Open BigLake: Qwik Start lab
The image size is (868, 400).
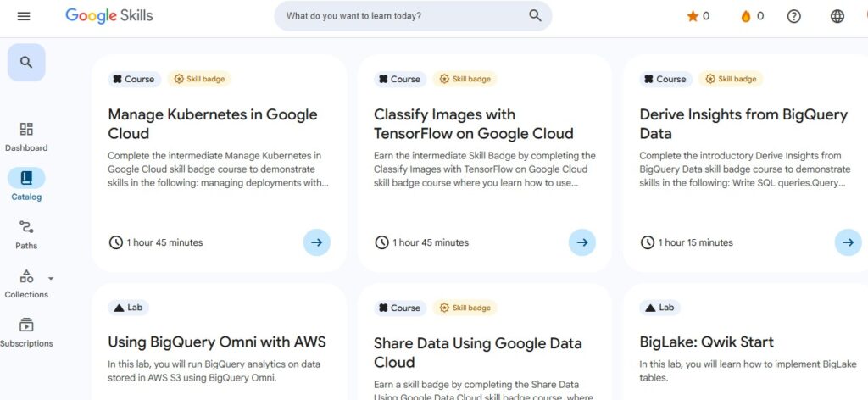(x=706, y=342)
